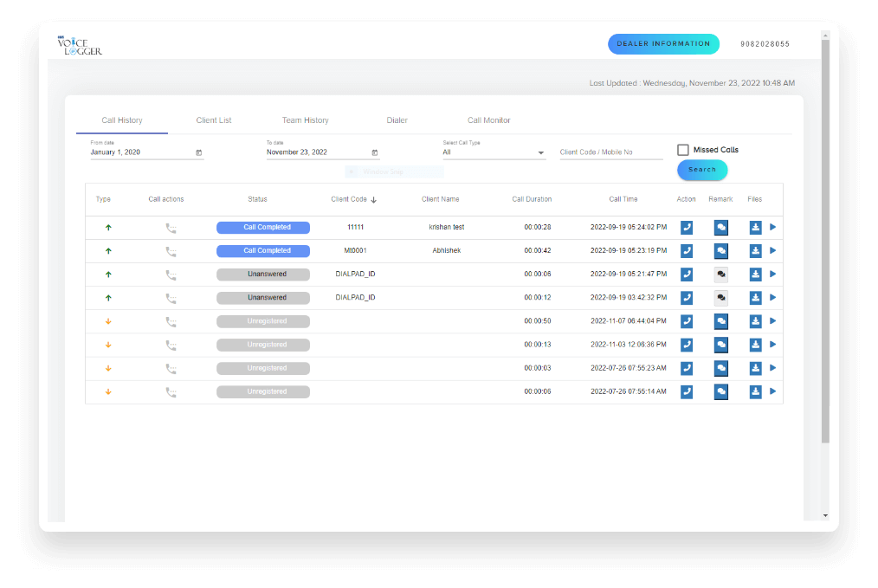Open Dealer Information
The height and width of the screenshot is (588, 878).
663,43
